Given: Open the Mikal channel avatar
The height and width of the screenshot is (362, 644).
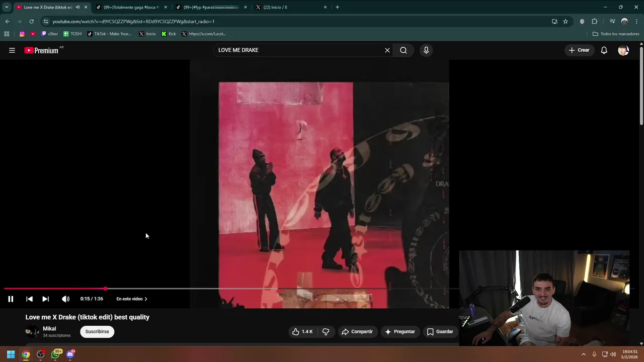Looking at the screenshot, I should click(x=32, y=331).
